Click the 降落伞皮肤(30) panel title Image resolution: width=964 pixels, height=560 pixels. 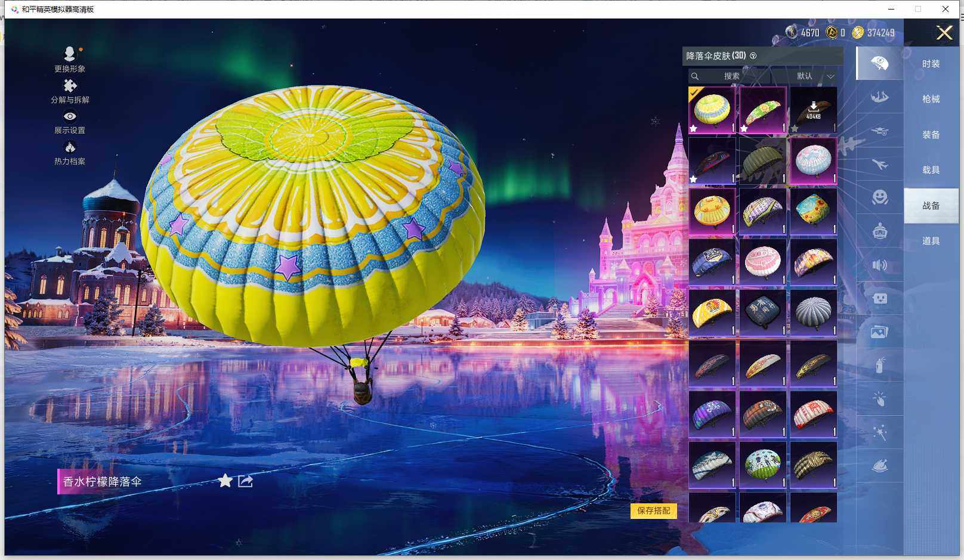pos(716,56)
